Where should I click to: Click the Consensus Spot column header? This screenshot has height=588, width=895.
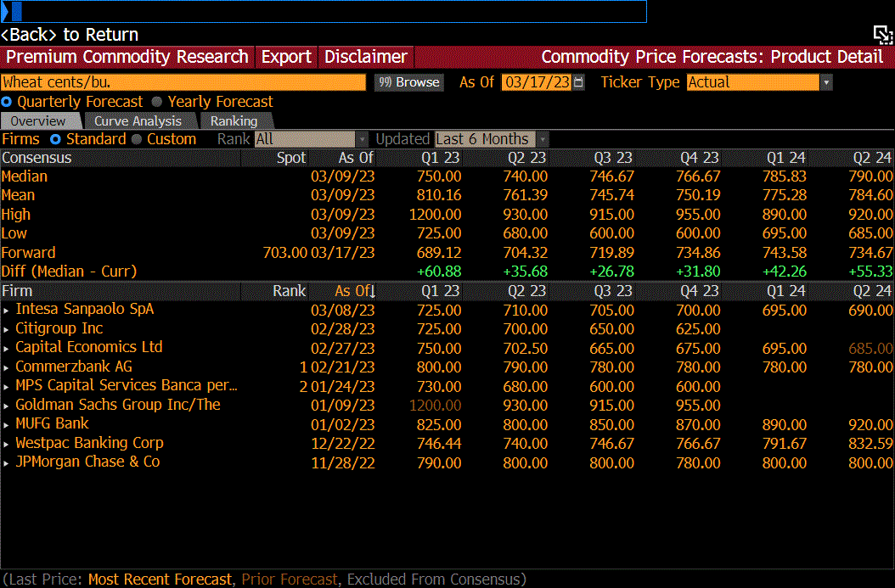[291, 158]
